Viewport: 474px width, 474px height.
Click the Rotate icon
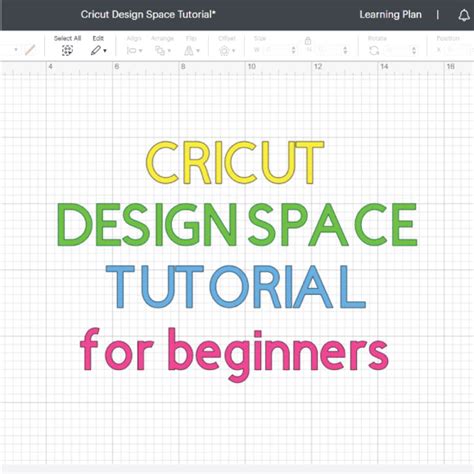point(374,50)
